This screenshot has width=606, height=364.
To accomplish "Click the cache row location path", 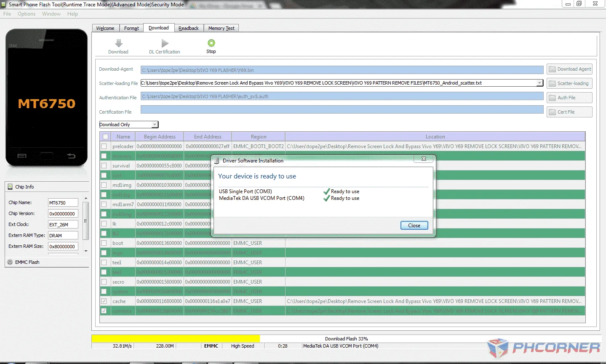I will point(434,301).
